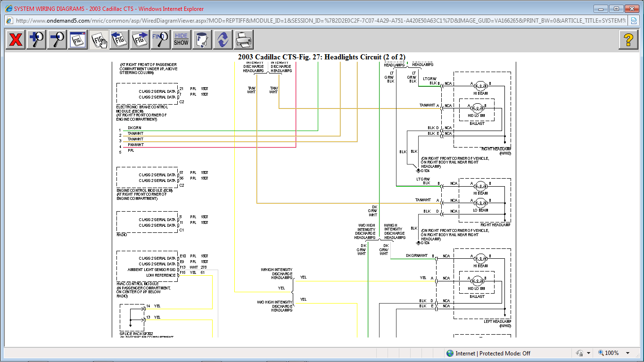
Task: Open the Find magnifier tool
Action: pyautogui.click(x=161, y=40)
